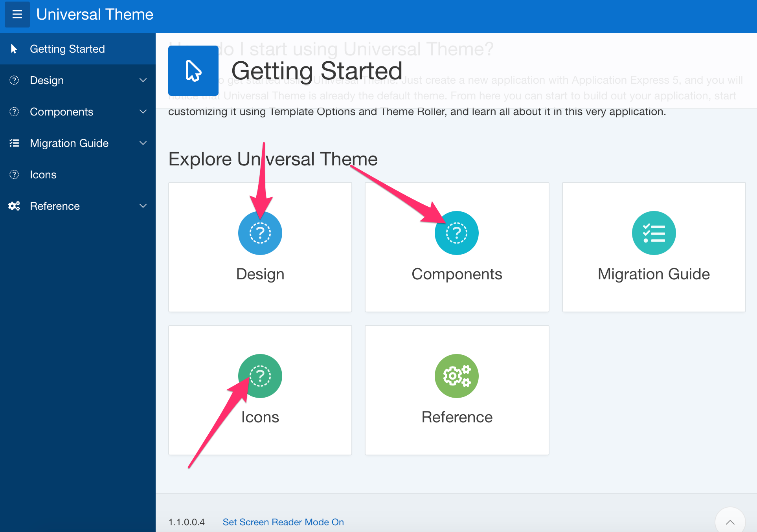The height and width of the screenshot is (532, 757).
Task: Click the Components section icon
Action: coord(456,233)
